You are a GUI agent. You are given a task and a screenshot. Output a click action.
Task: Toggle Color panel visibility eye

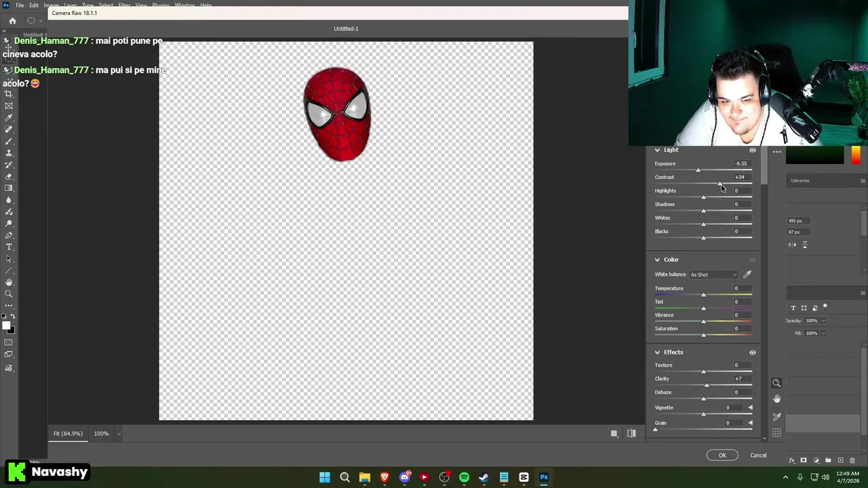pos(753,260)
